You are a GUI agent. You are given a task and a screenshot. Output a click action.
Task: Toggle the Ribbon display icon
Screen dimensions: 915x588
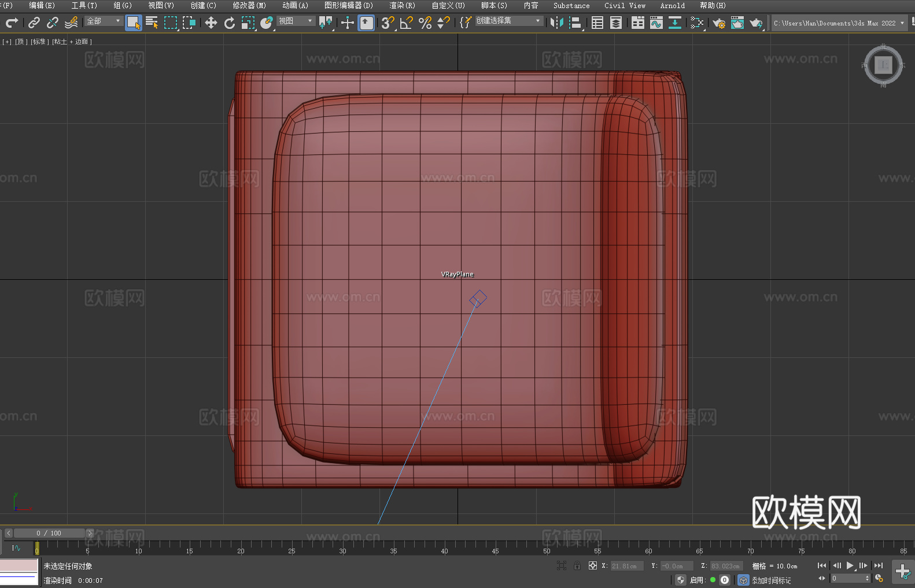(x=638, y=23)
